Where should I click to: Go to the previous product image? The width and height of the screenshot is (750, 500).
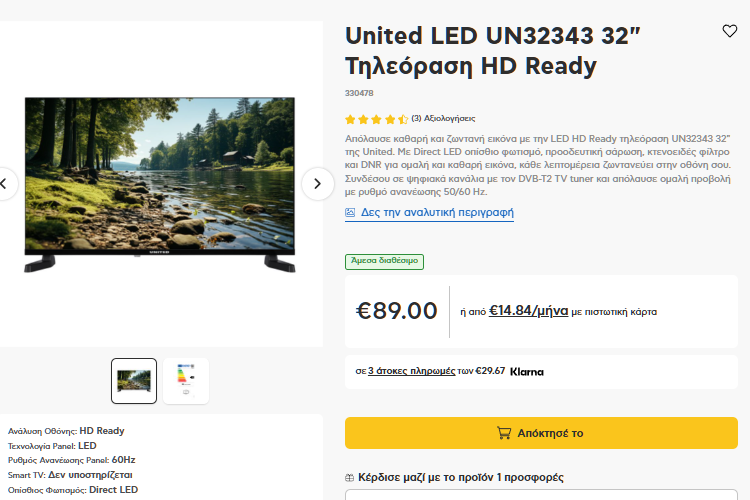point(5,183)
